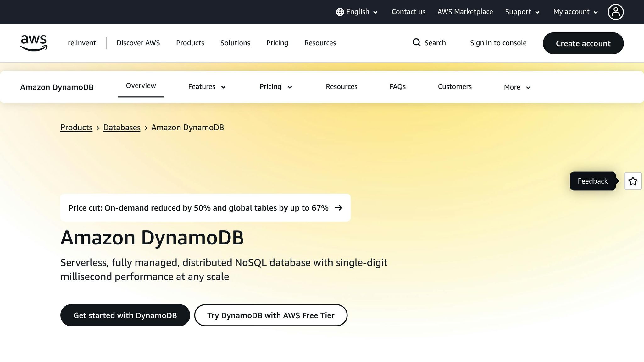The width and height of the screenshot is (644, 362).
Task: Click Sign in to console
Action: 498,43
